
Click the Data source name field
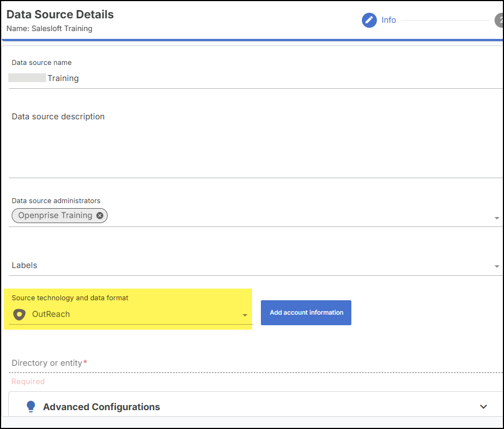[x=256, y=78]
